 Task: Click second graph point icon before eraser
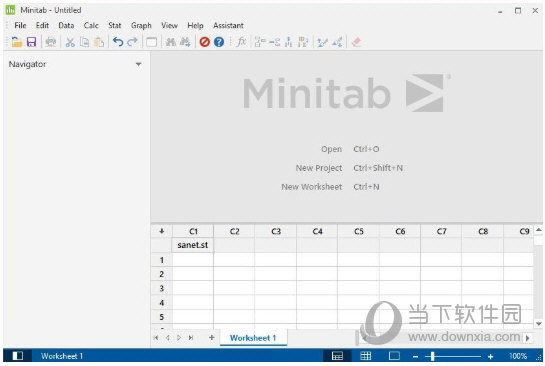tap(337, 42)
